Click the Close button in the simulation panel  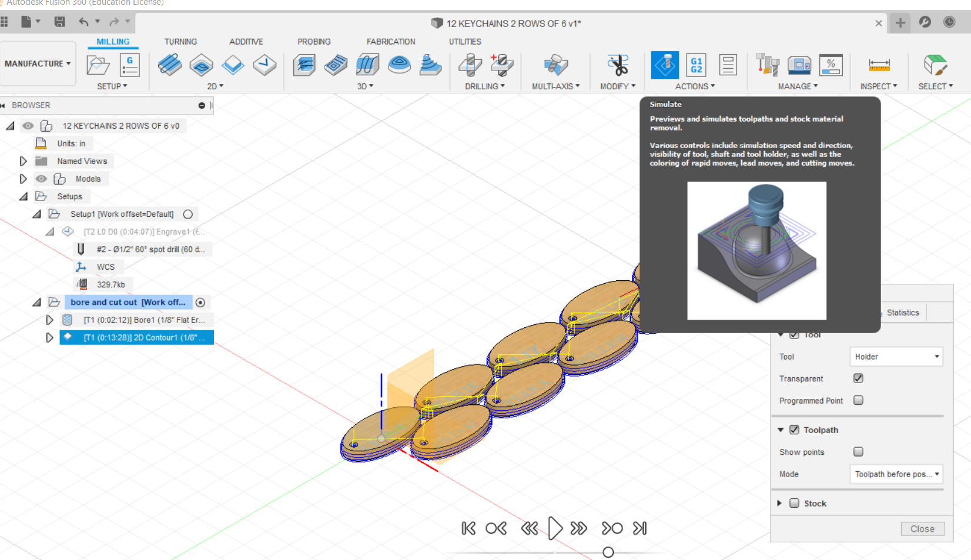tap(922, 528)
